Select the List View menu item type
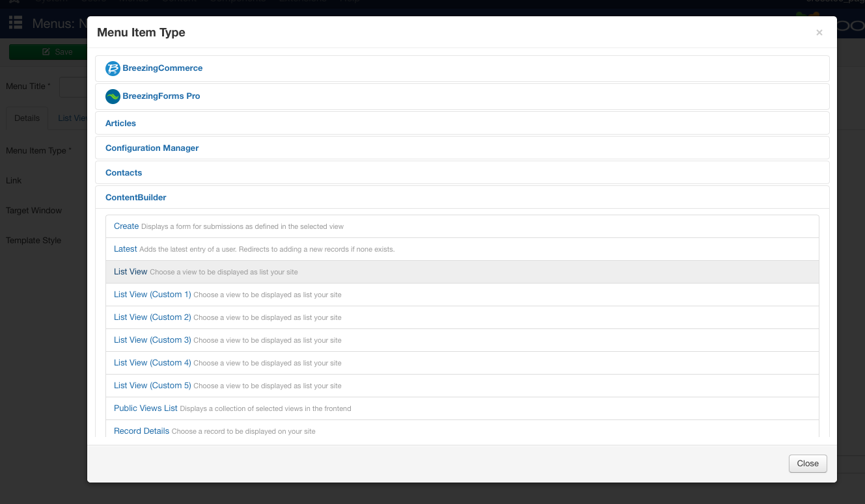Screen dimensions: 865x504 [462, 272]
